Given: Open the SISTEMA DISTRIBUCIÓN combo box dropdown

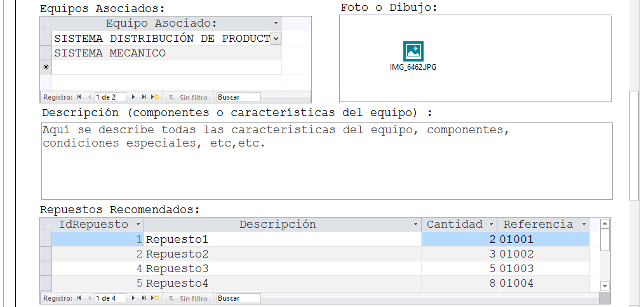Looking at the screenshot, I should click(x=276, y=39).
